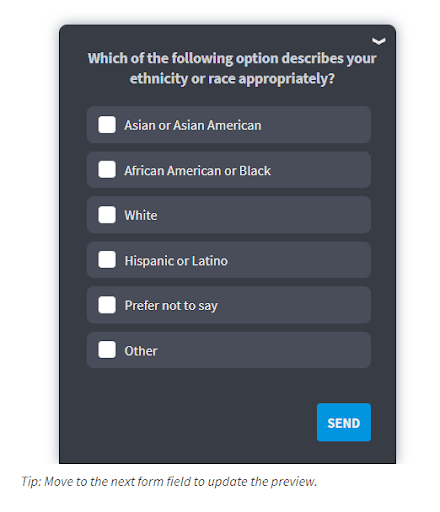Click the 'African American or Black' label text
Image resolution: width=440 pixels, height=512 pixels.
197,171
